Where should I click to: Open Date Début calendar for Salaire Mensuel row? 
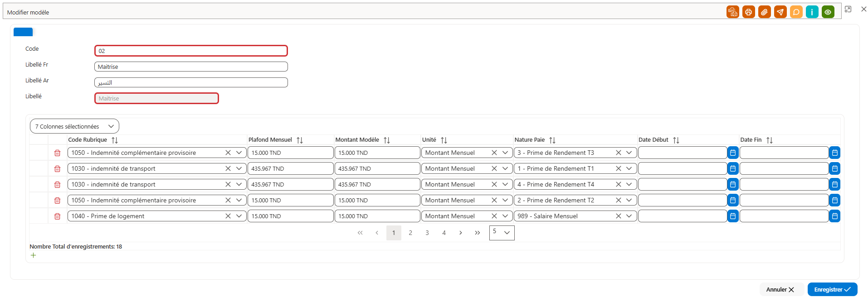pyautogui.click(x=733, y=216)
